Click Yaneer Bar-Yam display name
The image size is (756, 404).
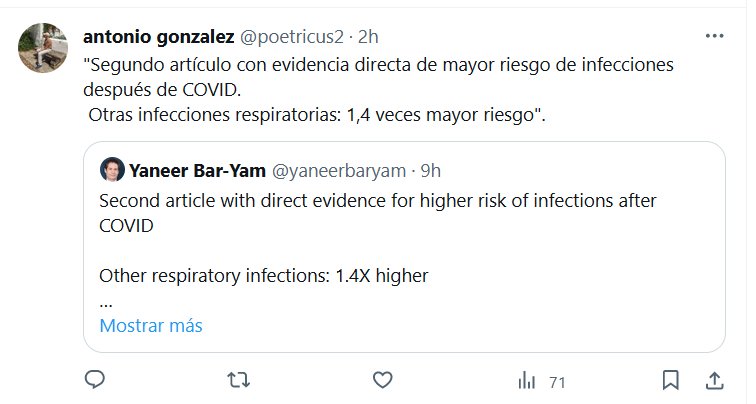point(197,171)
